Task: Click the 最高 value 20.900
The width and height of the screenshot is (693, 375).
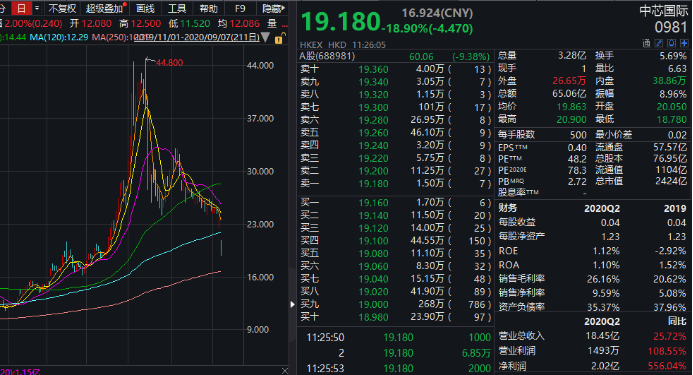Action: coord(571,119)
